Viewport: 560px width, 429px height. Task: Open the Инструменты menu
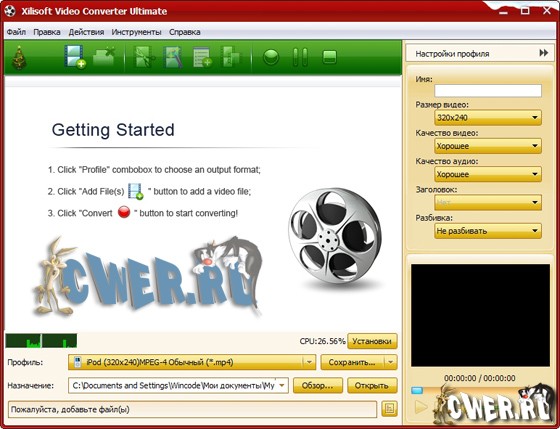point(136,32)
